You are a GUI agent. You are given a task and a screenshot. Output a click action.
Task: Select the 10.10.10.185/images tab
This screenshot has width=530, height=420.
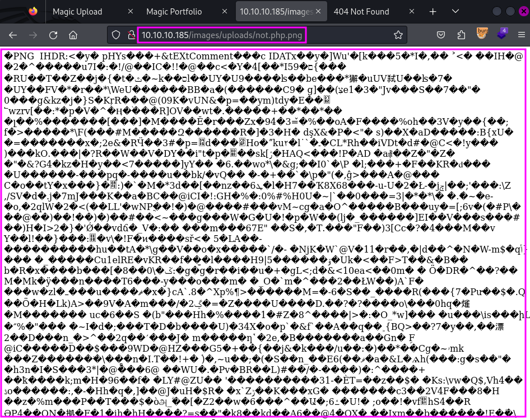click(x=281, y=12)
